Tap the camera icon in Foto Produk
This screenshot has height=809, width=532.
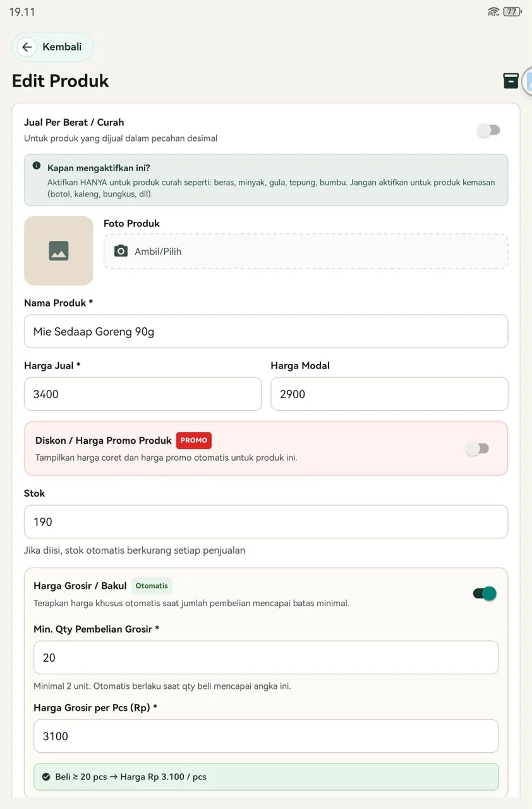click(121, 251)
